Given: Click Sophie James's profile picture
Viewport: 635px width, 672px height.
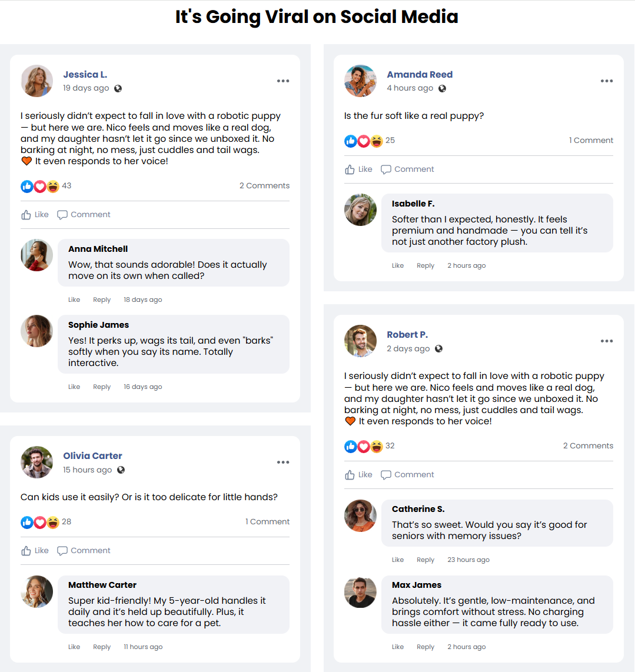Looking at the screenshot, I should pyautogui.click(x=36, y=331).
